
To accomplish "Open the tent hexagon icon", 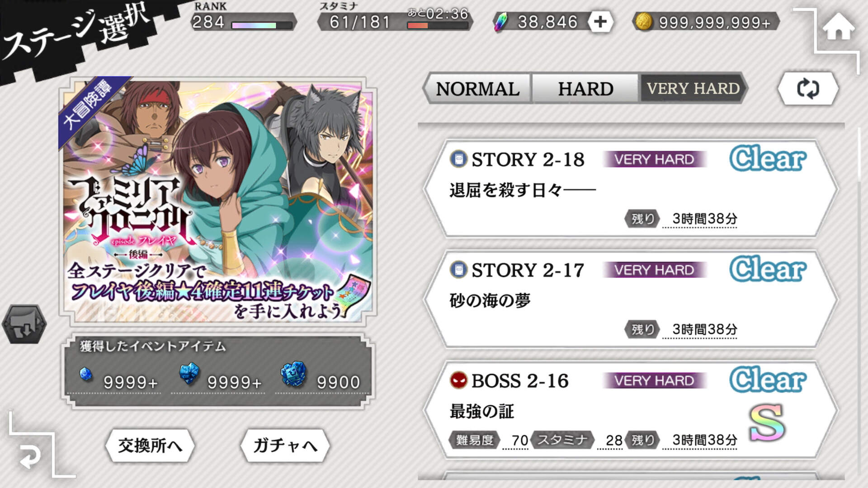I will coord(24,324).
